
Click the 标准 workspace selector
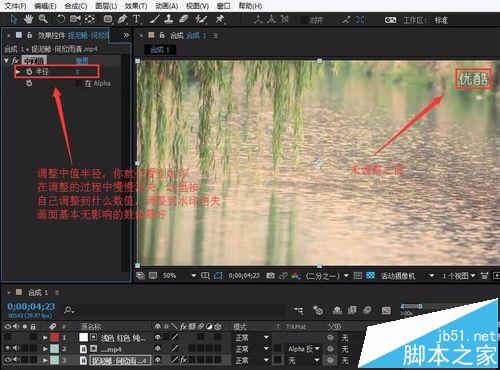[441, 20]
